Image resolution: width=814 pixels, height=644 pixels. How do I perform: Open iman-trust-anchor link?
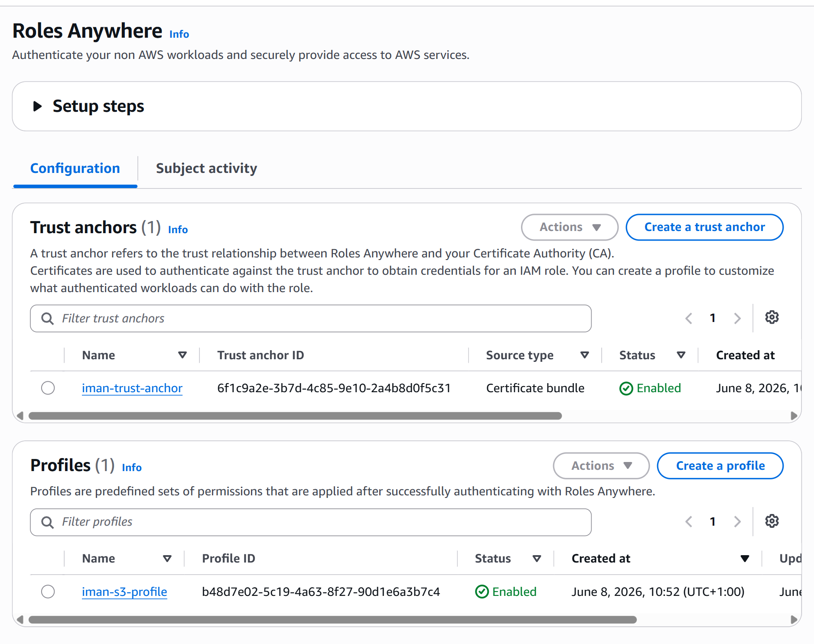pos(132,388)
